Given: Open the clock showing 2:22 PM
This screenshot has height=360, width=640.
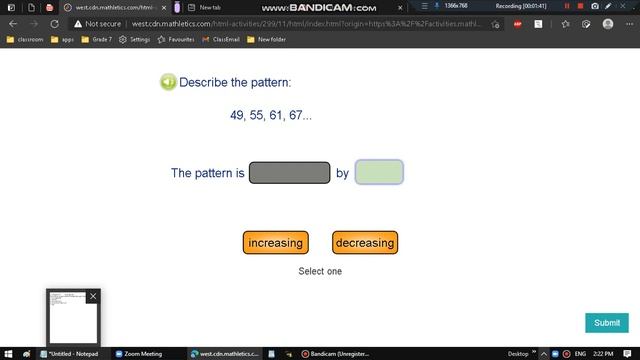Looking at the screenshot, I should tap(603, 354).
